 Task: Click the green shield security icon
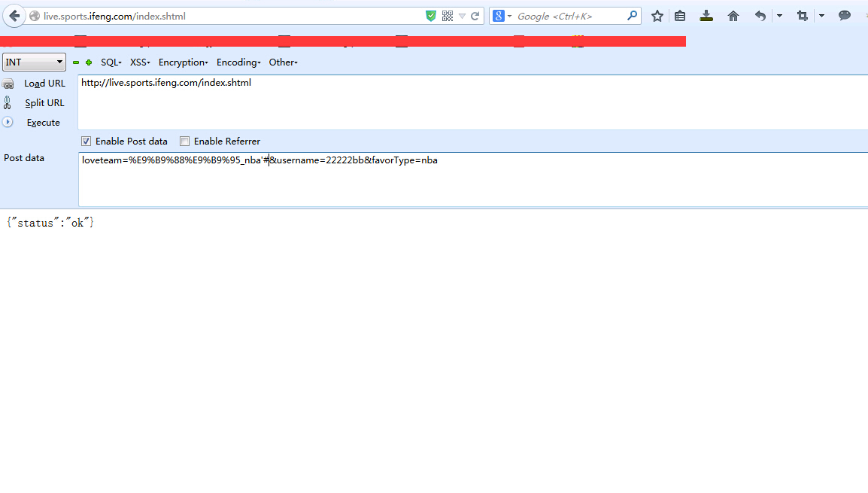(x=431, y=16)
